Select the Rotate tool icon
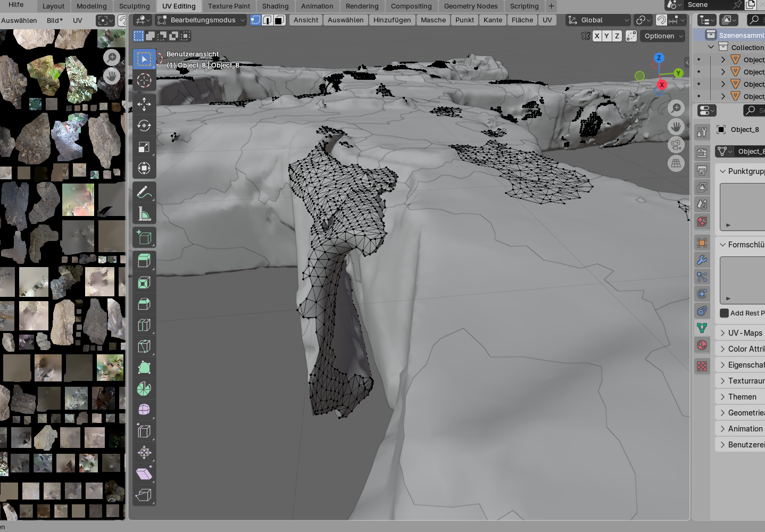 click(x=144, y=126)
